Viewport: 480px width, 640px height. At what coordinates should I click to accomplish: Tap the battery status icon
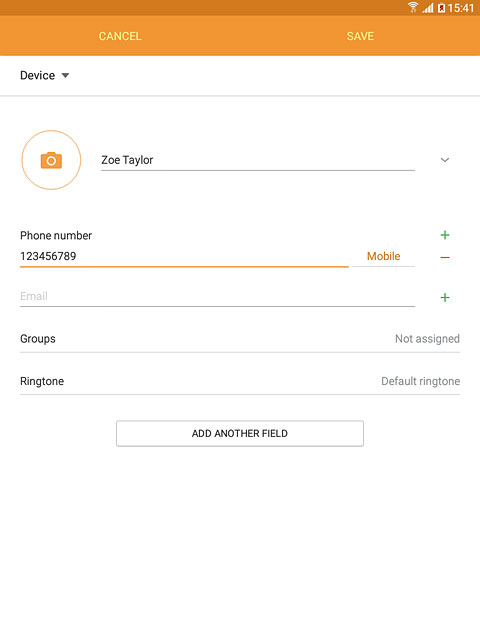pyautogui.click(x=441, y=8)
